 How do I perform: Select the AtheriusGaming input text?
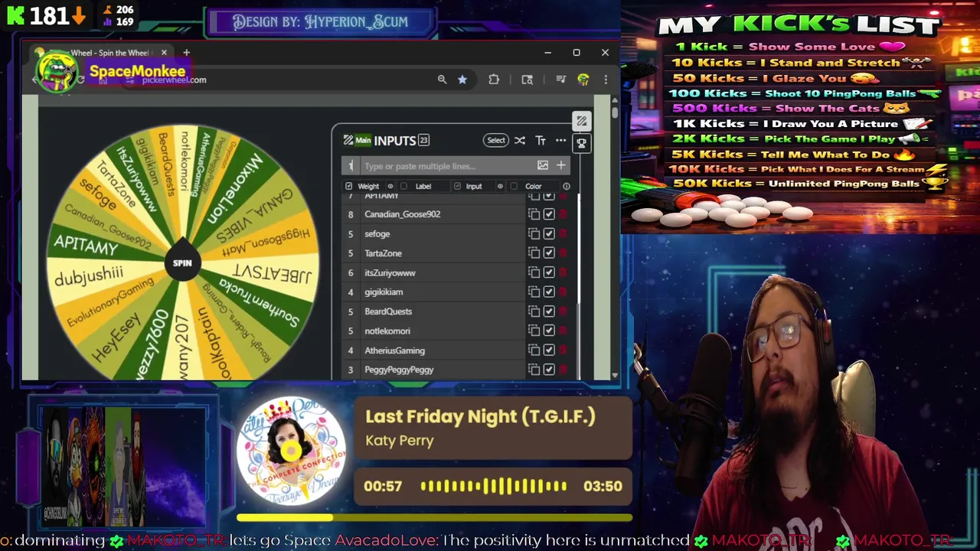pos(394,350)
